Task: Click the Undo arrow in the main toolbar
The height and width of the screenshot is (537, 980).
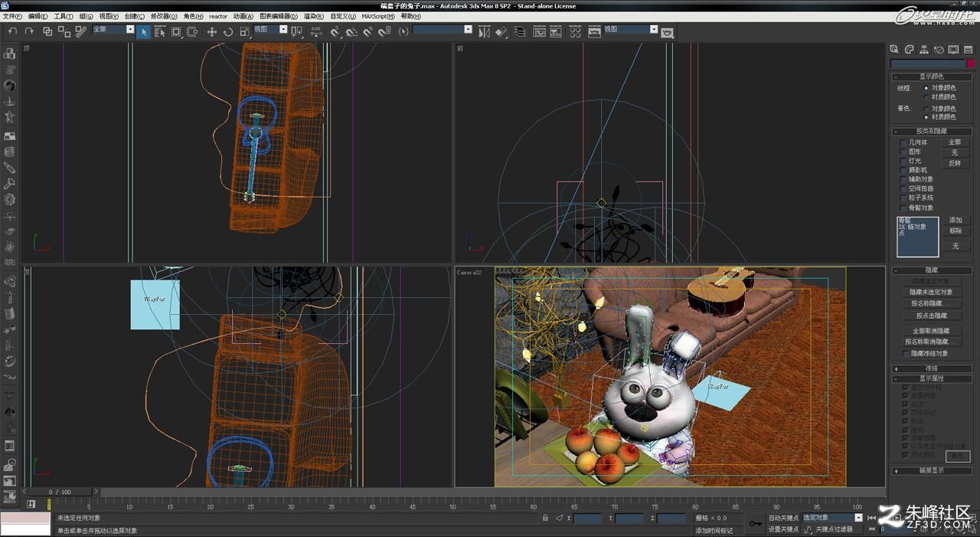Action: tap(12, 31)
